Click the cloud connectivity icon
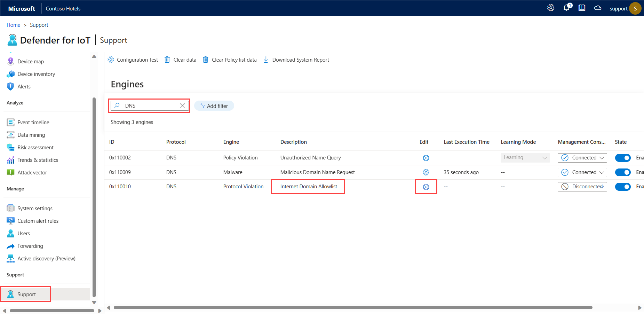 [x=597, y=8]
